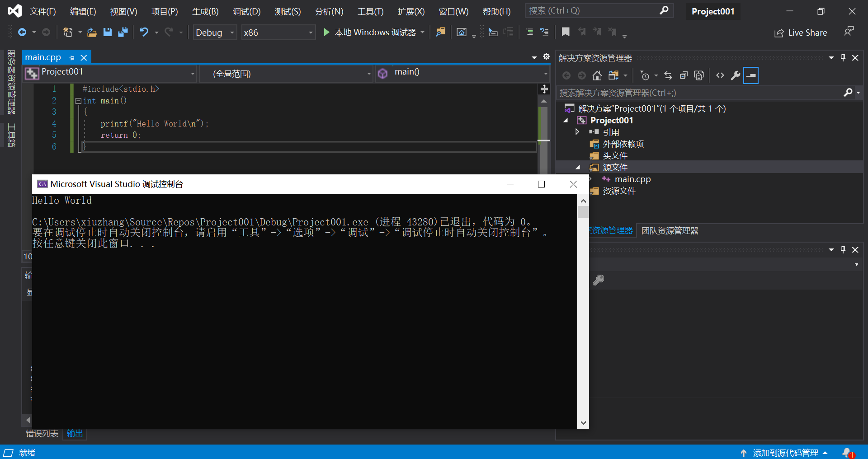The height and width of the screenshot is (459, 868).
Task: Click the feedback person icon in title bar
Action: pos(849,31)
